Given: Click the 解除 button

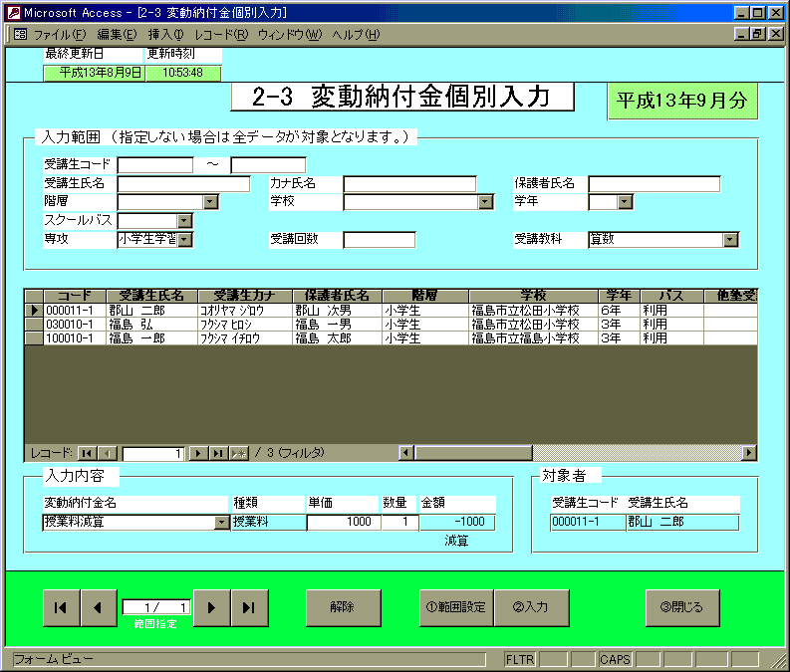Looking at the screenshot, I should coord(343,607).
